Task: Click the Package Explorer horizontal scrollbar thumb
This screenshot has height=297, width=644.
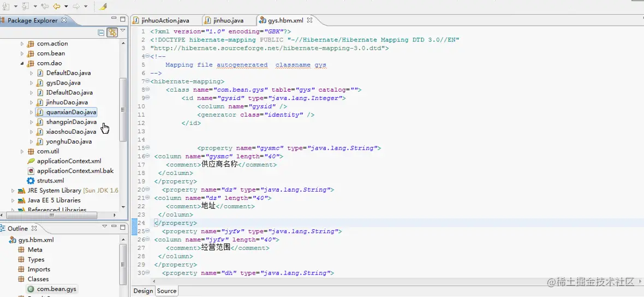Action: point(52,215)
